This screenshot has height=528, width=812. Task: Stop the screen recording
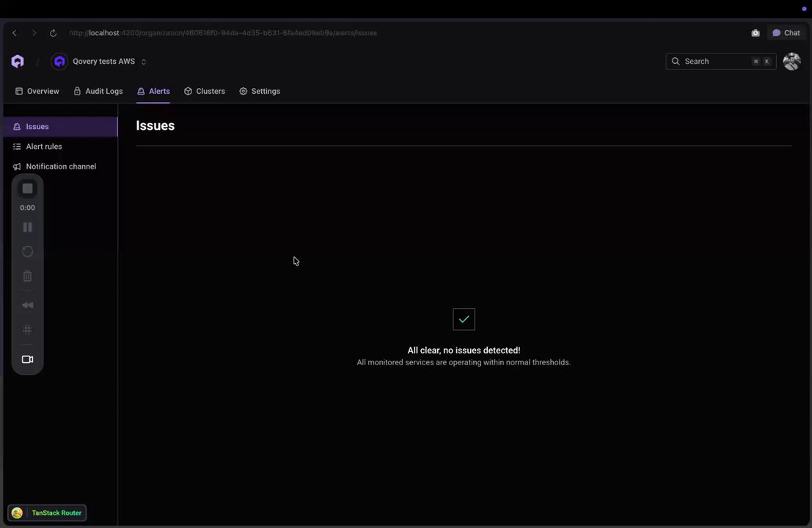pos(27,188)
